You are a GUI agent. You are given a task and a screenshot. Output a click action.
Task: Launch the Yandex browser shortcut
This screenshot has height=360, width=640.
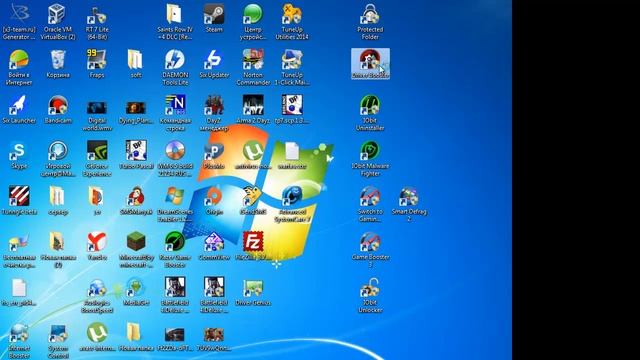(x=97, y=246)
